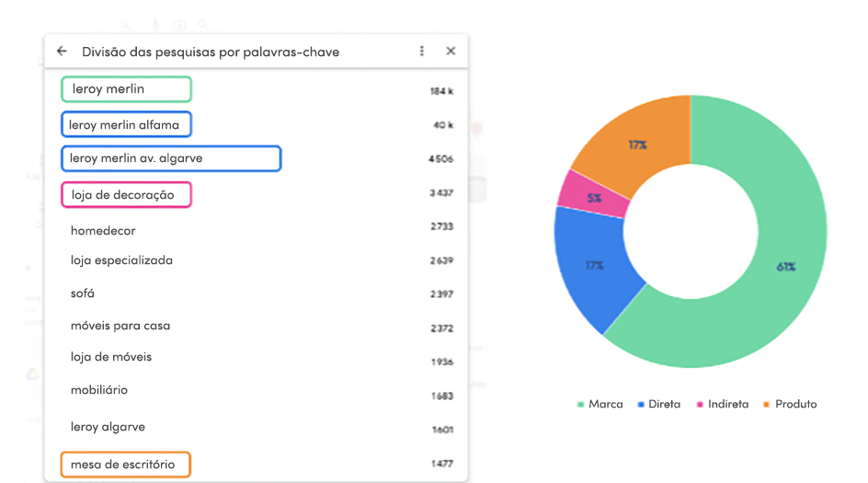
Task: Select the pink 5% donut segment
Action: click(594, 198)
